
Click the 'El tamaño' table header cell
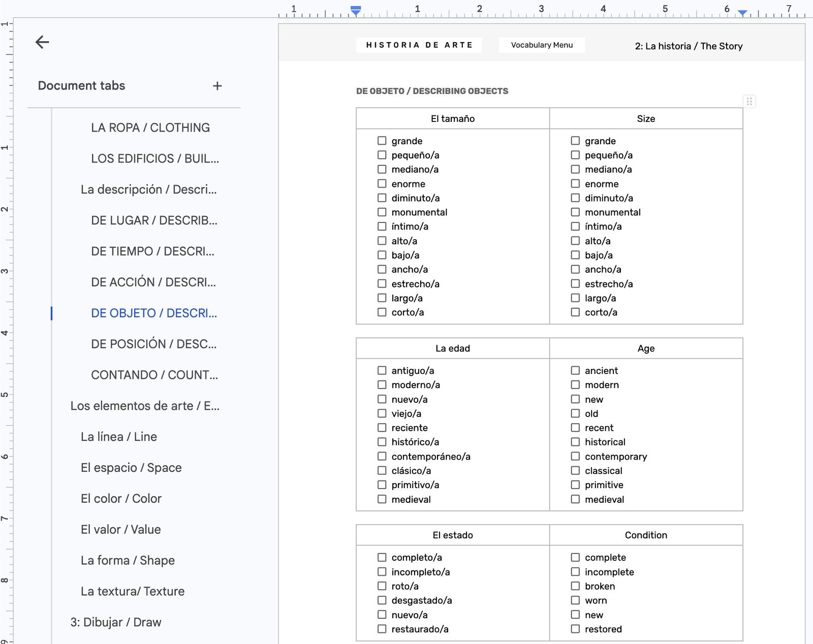point(453,118)
